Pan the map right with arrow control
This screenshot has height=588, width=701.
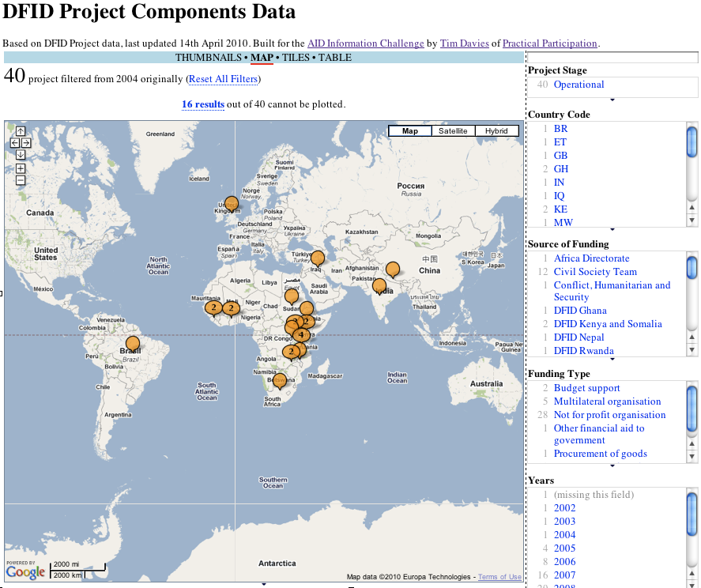click(x=26, y=143)
